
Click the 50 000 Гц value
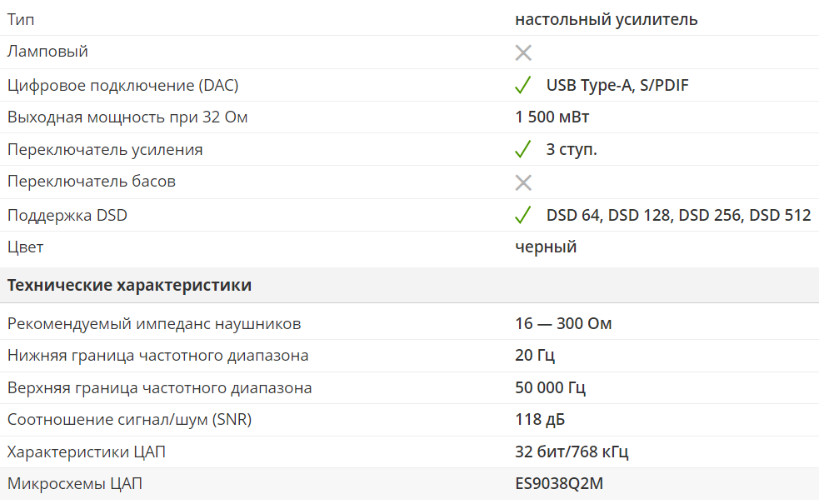pos(550,388)
